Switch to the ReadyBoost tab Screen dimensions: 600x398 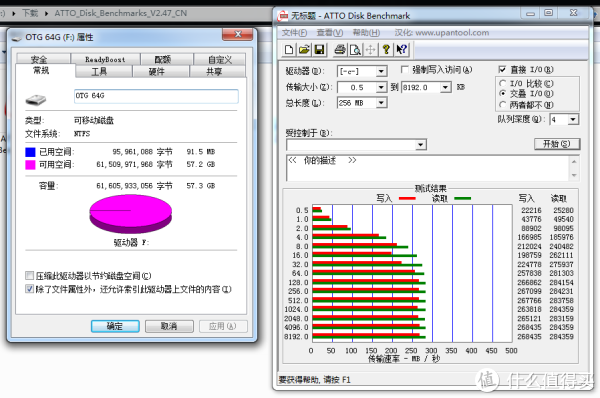click(x=105, y=59)
